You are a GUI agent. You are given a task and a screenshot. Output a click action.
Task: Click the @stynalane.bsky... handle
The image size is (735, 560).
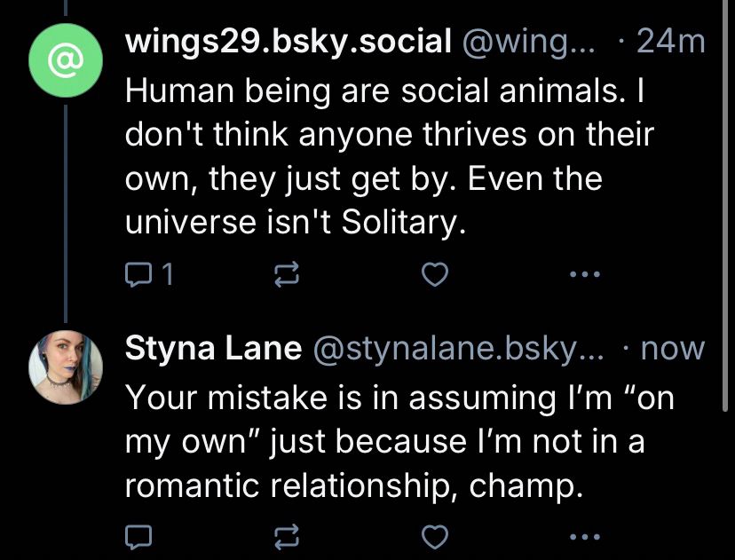462,349
